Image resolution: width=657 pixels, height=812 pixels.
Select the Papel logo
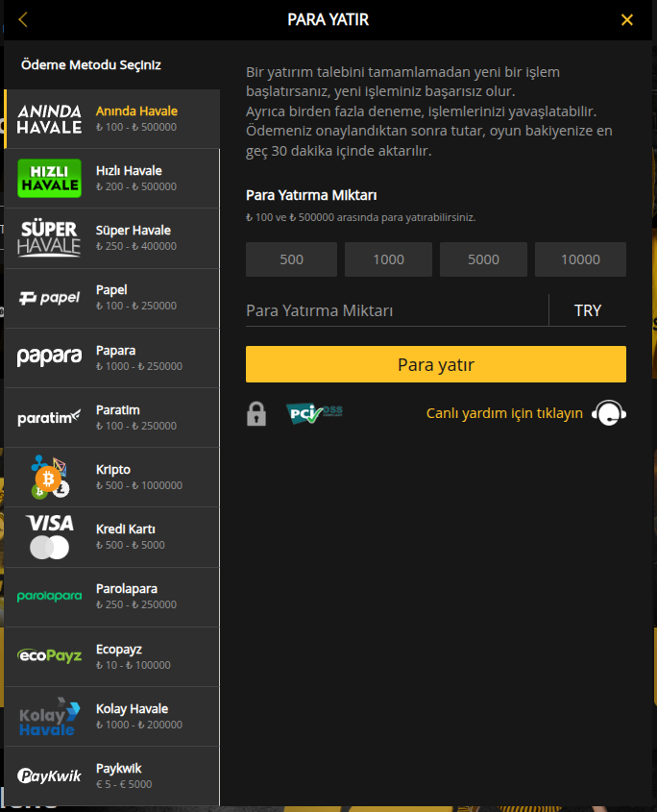pos(49,298)
